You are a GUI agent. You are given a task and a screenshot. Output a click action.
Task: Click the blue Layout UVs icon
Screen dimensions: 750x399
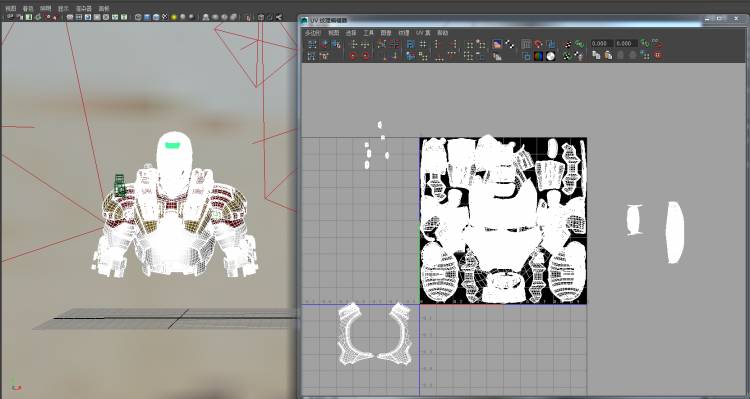coord(410,44)
